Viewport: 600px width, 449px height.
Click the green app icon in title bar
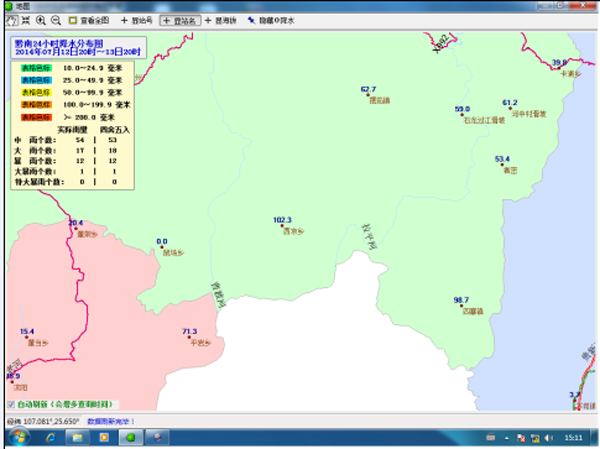point(9,6)
